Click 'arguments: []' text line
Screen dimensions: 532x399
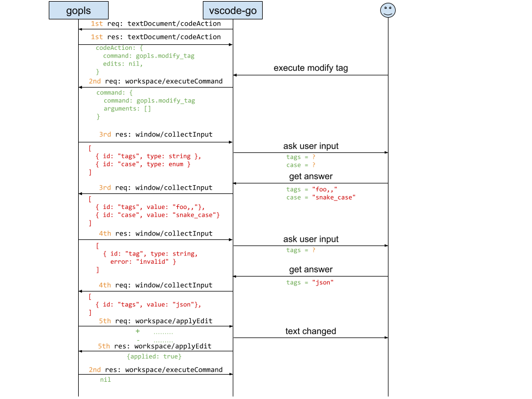click(127, 109)
